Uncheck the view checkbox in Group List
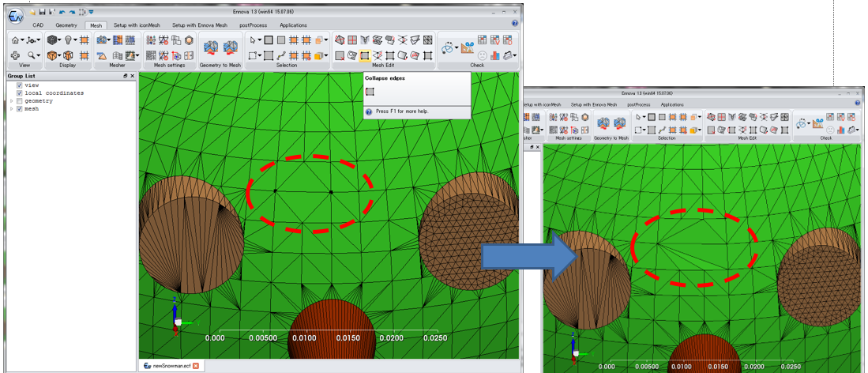868x373 pixels. (x=20, y=85)
